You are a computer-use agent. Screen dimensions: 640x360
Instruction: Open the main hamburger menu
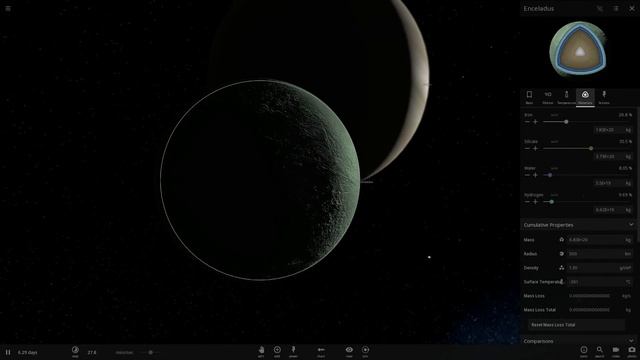click(8, 8)
